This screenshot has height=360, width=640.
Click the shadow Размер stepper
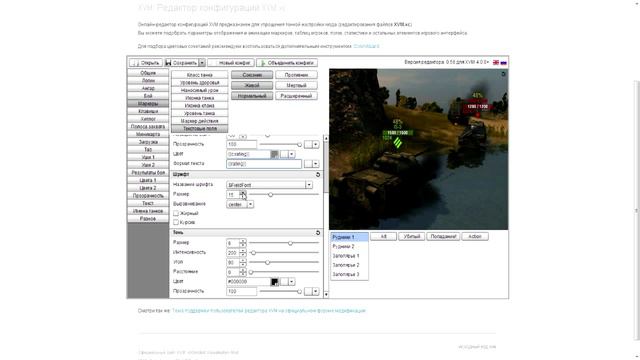tap(243, 243)
